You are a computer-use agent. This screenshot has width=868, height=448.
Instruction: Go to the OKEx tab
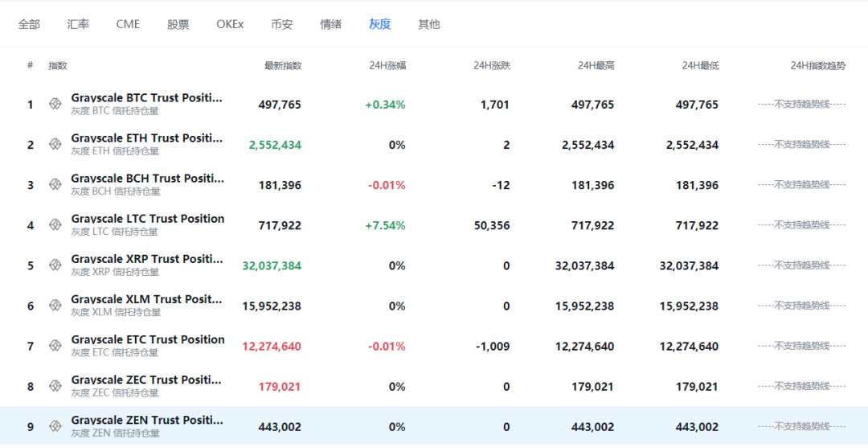tap(230, 24)
